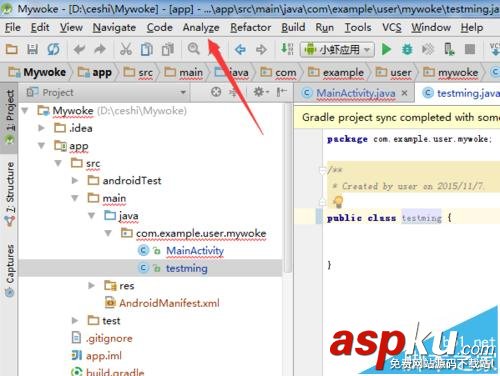Click the Forward navigation arrow icon
Screen dimensions: 500x376
click(x=261, y=49)
